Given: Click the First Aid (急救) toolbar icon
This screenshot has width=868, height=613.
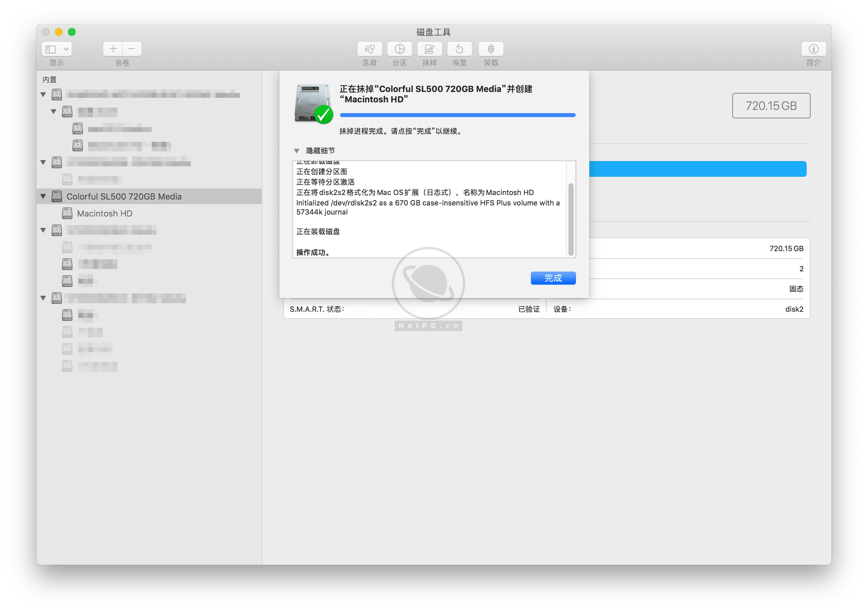Looking at the screenshot, I should point(369,49).
